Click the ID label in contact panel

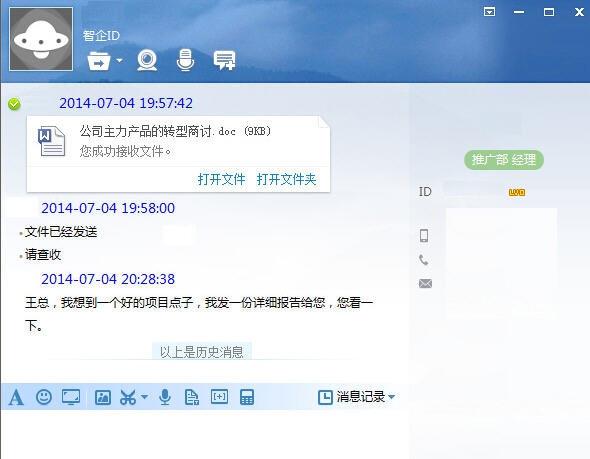point(425,192)
